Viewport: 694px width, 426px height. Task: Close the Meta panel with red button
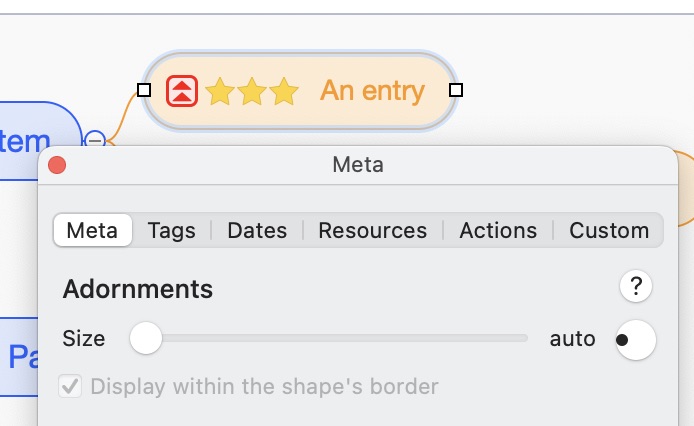(57, 165)
